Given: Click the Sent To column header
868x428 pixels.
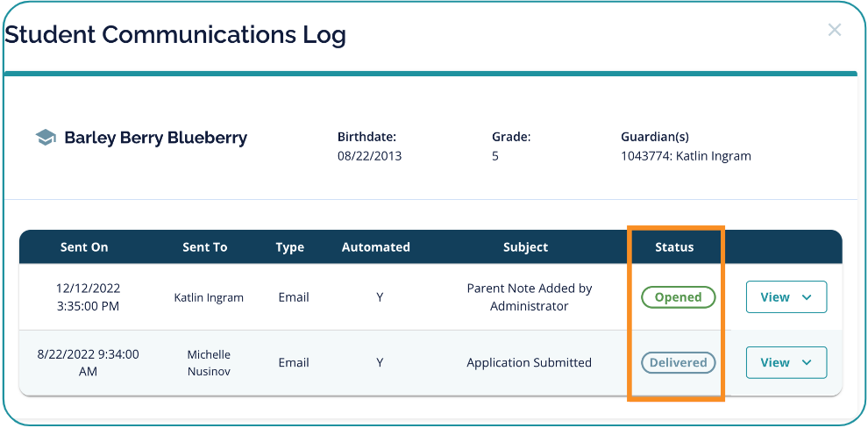Looking at the screenshot, I should pyautogui.click(x=204, y=247).
